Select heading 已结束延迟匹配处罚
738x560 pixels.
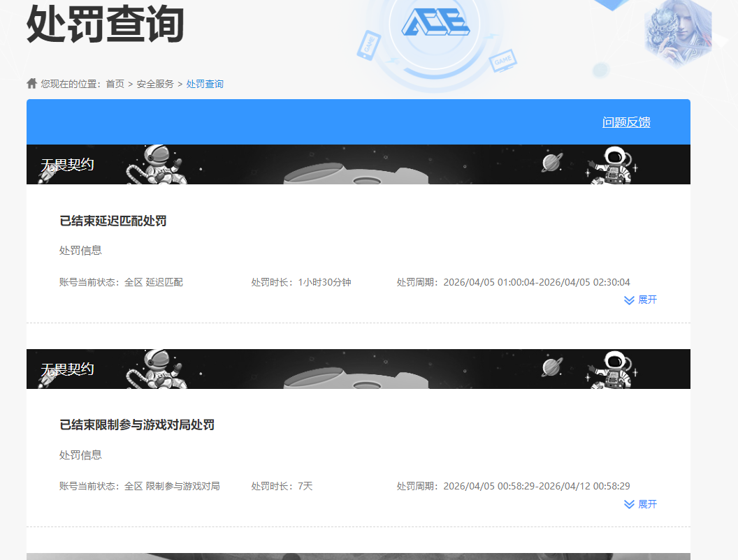[113, 221]
